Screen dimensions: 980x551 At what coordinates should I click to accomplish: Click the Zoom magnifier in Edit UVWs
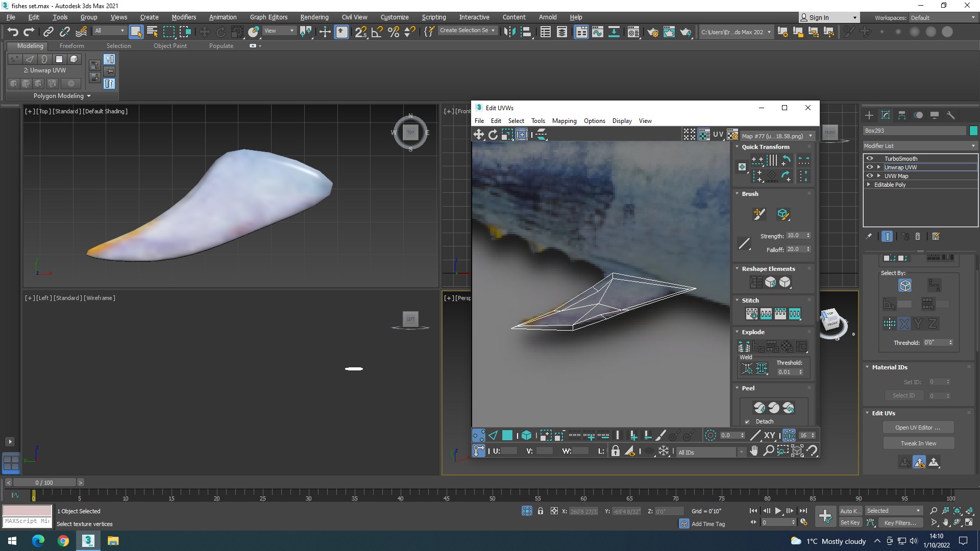pos(768,450)
